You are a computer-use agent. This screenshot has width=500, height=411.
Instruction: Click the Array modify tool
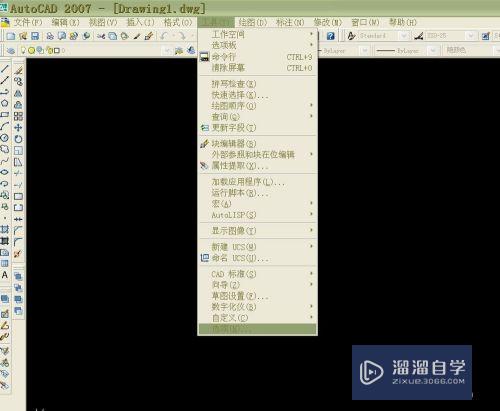point(18,116)
